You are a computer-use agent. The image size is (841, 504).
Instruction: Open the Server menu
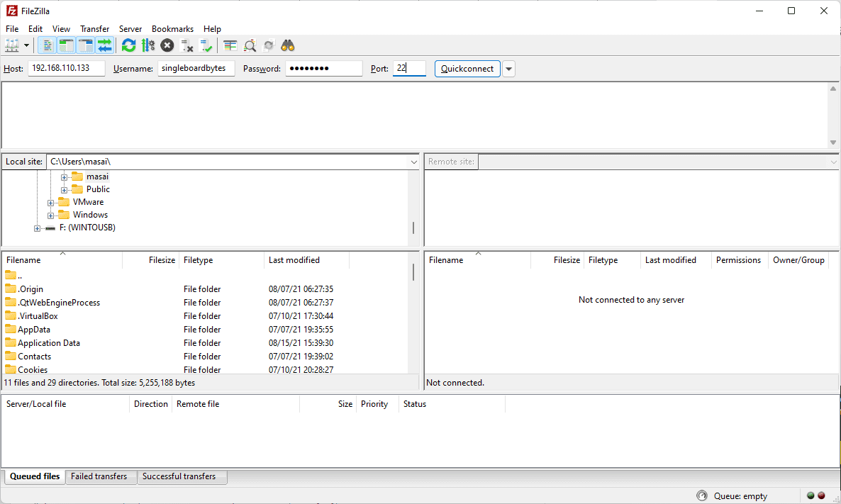click(x=130, y=29)
